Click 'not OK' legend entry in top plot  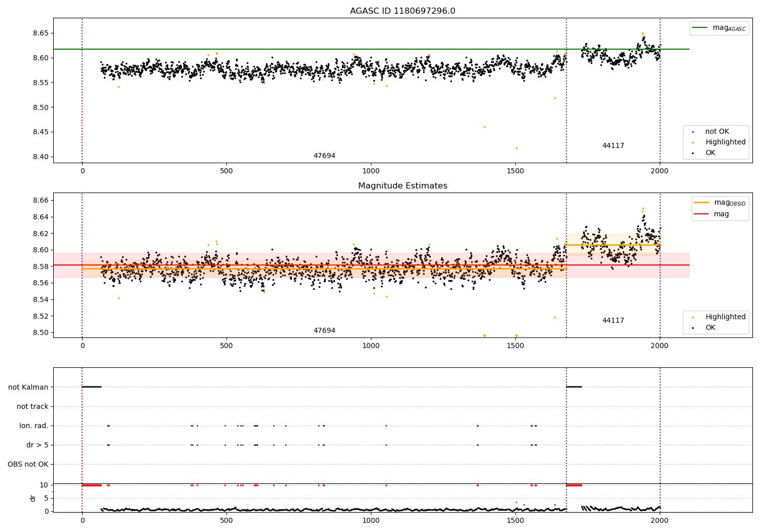(x=717, y=132)
